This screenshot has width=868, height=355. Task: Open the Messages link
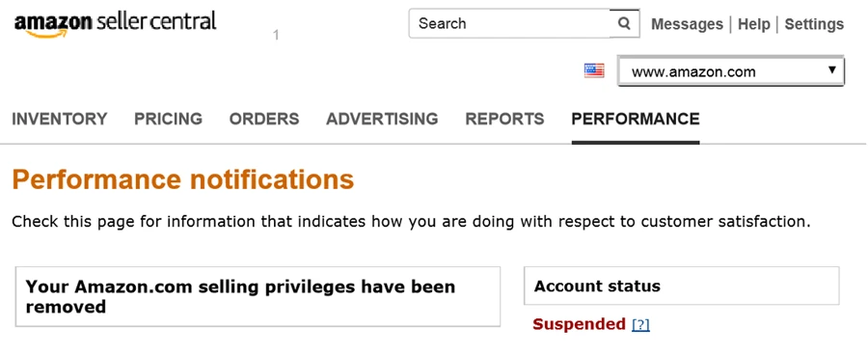click(687, 24)
